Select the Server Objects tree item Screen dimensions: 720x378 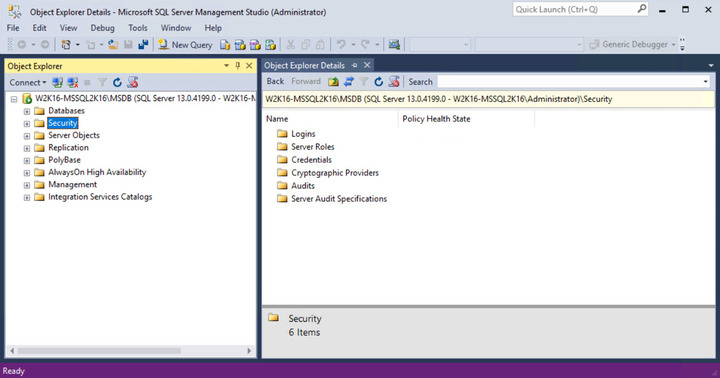pyautogui.click(x=74, y=135)
